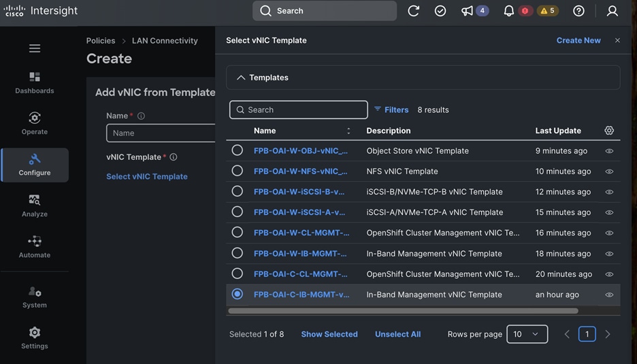
Task: Click Policies breadcrumb
Action: coord(101,41)
